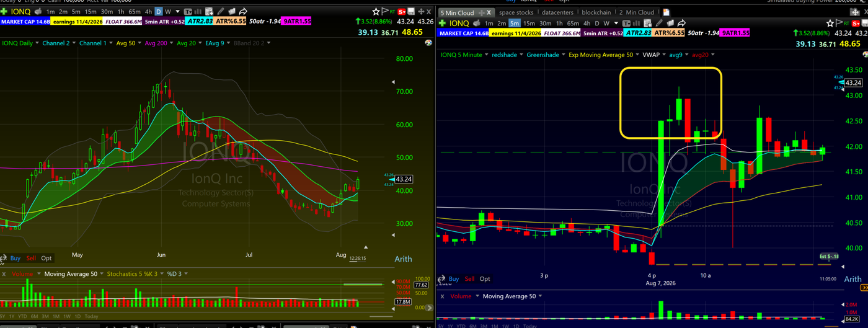The image size is (868, 328).
Task: Open the indicator table icon in left chart
Action: pos(209,11)
